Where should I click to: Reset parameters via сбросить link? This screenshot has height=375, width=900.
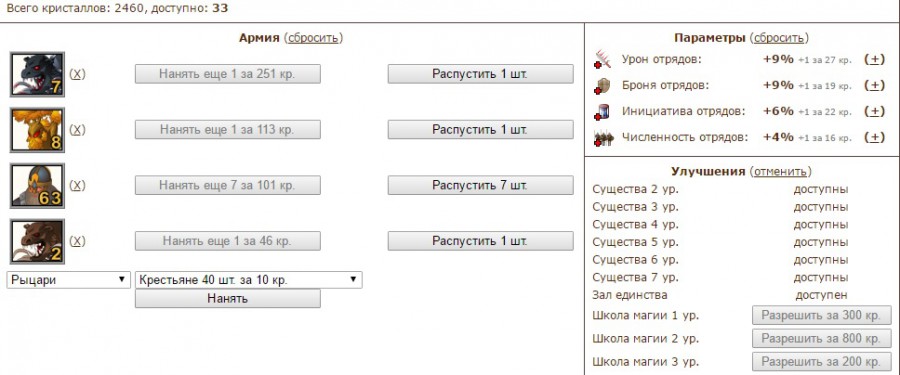pos(779,38)
